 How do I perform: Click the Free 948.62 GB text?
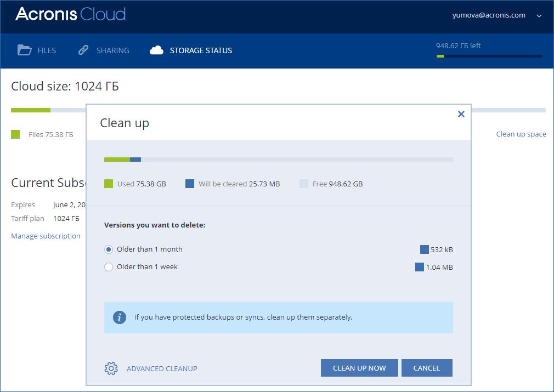[x=338, y=184]
